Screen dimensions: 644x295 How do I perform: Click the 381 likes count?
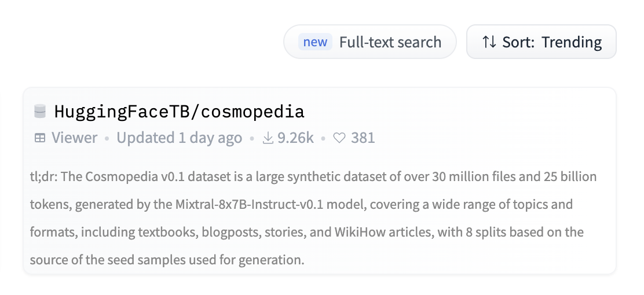pyautogui.click(x=363, y=138)
